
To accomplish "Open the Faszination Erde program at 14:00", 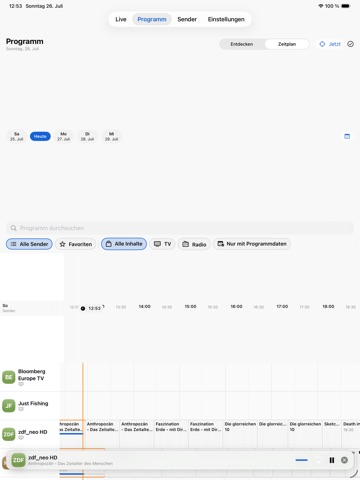I will (171, 427).
